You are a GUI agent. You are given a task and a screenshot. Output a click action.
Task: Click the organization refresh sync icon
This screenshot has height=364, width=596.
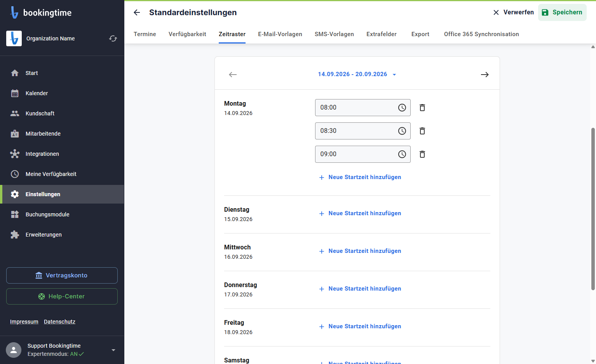coord(113,38)
